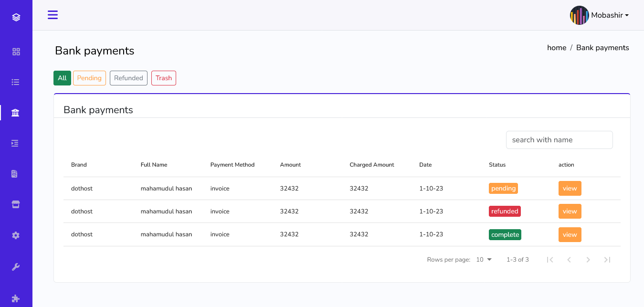644x307 pixels.
Task: Toggle the hamburger menu icon
Action: click(x=53, y=15)
